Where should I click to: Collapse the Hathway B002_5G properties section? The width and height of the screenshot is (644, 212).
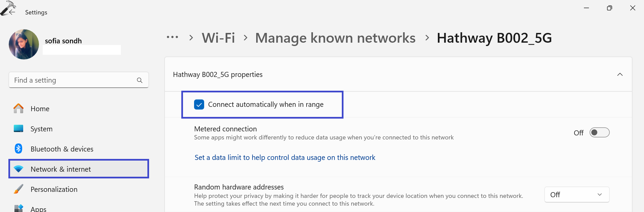point(620,75)
